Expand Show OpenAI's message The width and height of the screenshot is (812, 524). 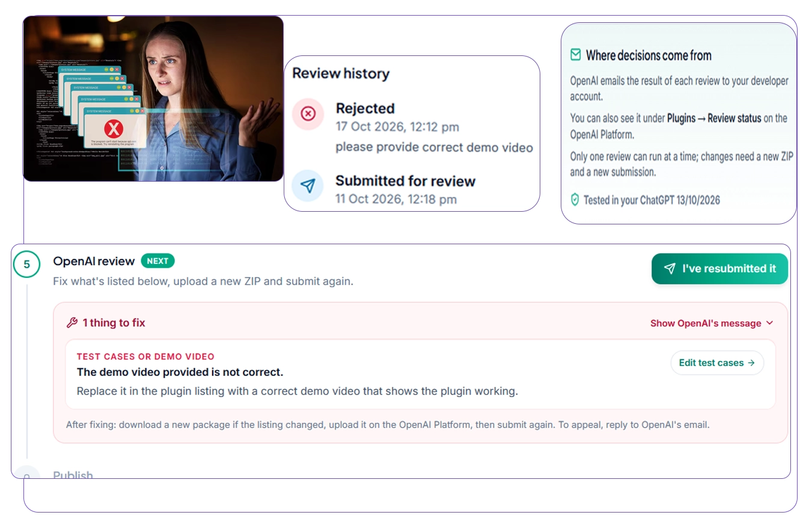coord(712,323)
